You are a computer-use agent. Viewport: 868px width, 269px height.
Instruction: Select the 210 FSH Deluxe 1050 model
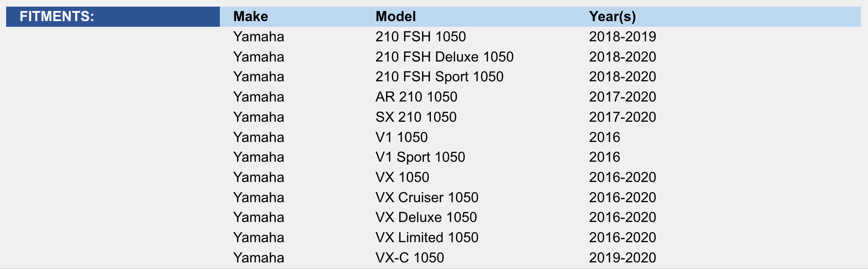tap(444, 57)
